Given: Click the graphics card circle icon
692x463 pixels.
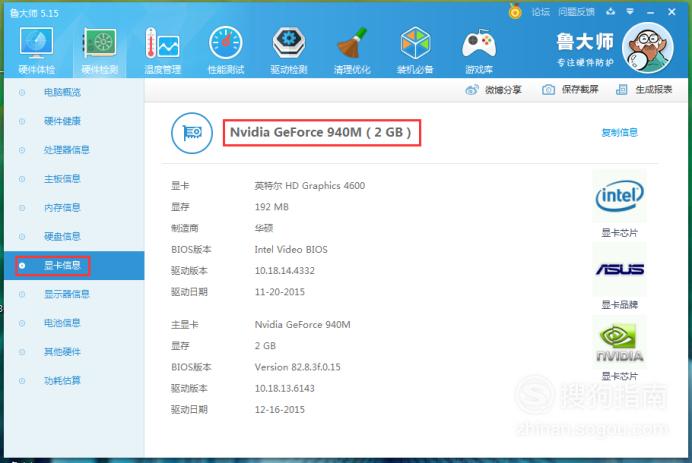Looking at the screenshot, I should coord(192,133).
